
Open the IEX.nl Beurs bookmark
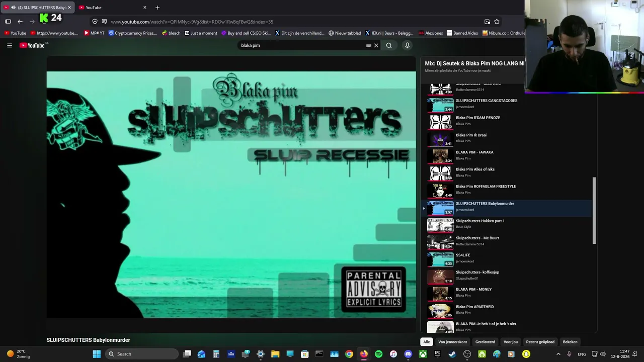[x=389, y=33]
